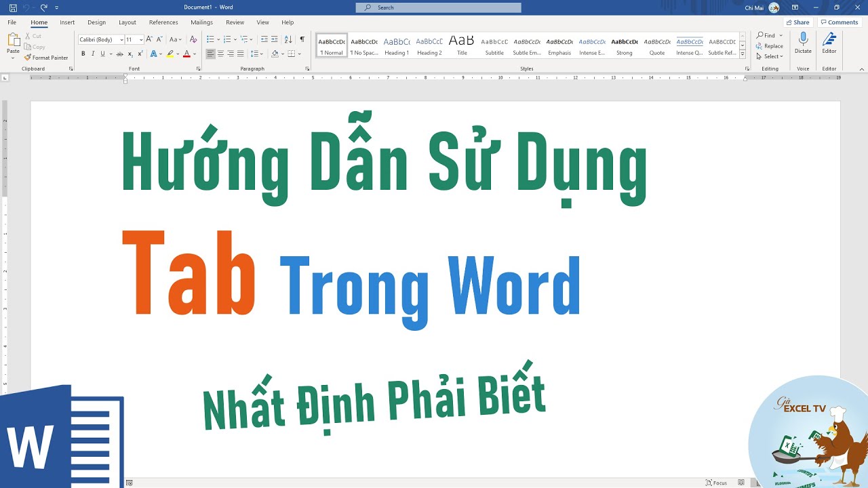Toggle show paragraph marks
The width and height of the screenshot is (868, 488).
[302, 39]
